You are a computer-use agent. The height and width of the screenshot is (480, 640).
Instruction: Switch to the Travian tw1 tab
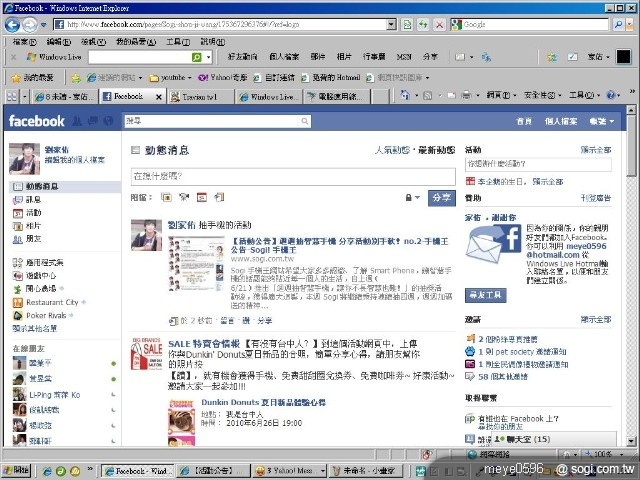(x=200, y=97)
